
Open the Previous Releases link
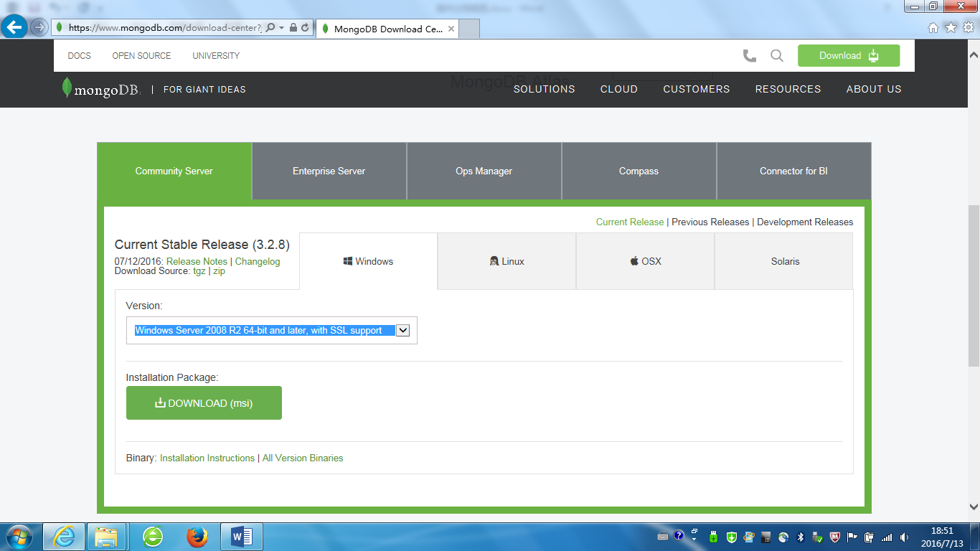[710, 222]
